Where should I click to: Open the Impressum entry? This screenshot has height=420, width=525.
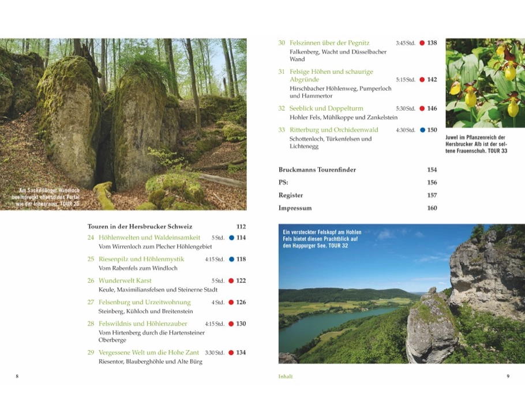coord(295,208)
